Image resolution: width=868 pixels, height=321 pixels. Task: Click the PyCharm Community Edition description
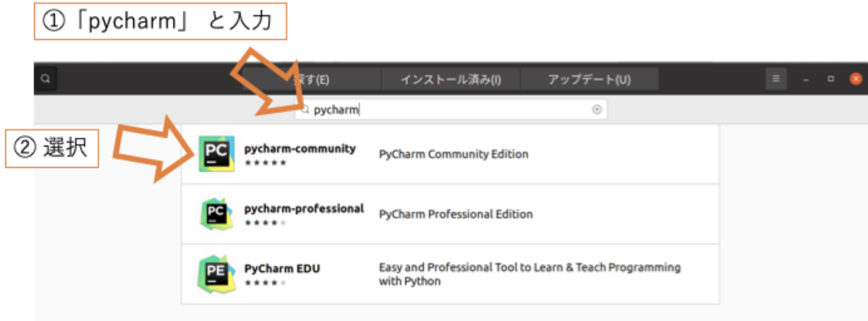point(453,154)
